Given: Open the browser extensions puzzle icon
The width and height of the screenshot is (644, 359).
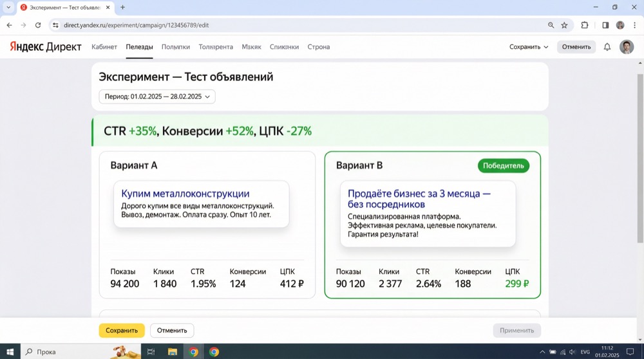Looking at the screenshot, I should point(585,25).
